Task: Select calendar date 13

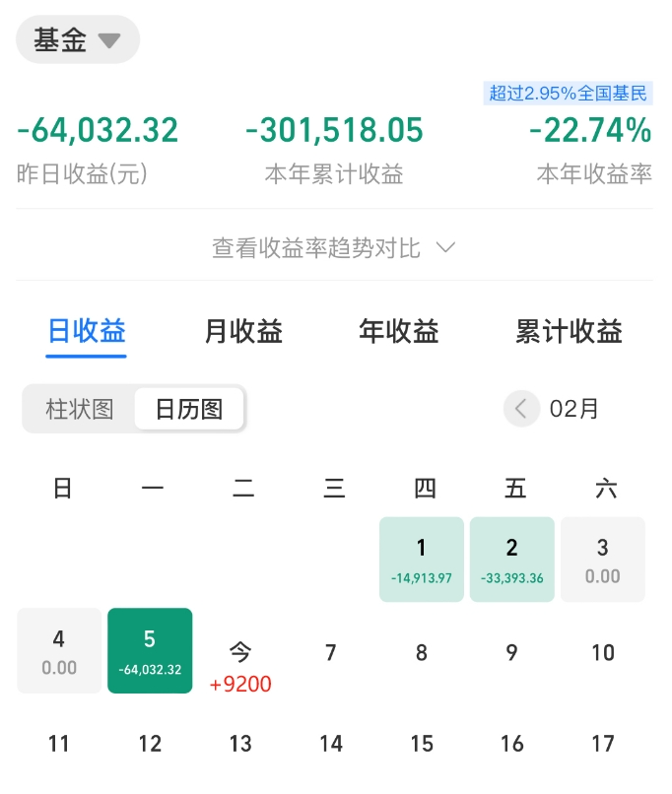Action: [x=240, y=744]
